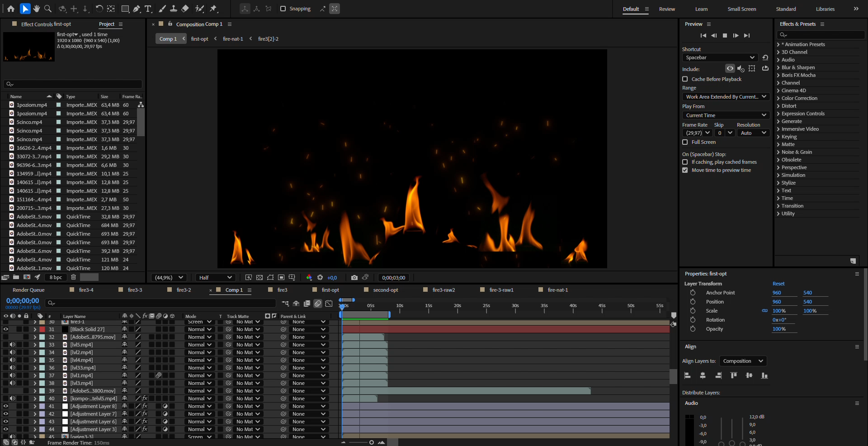This screenshot has height=446, width=868.
Task: Select the Type text tool
Action: click(148, 9)
